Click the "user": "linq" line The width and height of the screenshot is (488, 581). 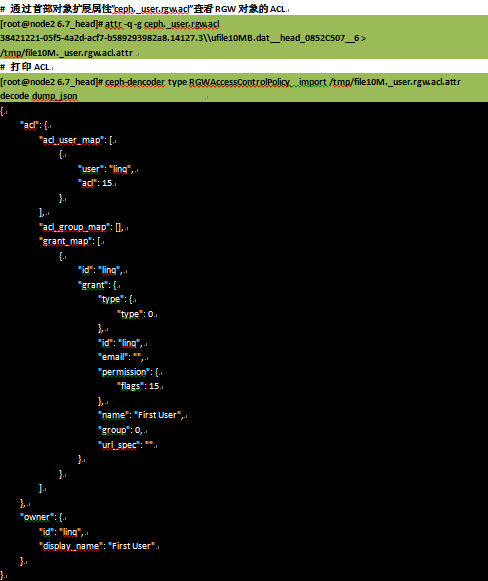click(106, 169)
